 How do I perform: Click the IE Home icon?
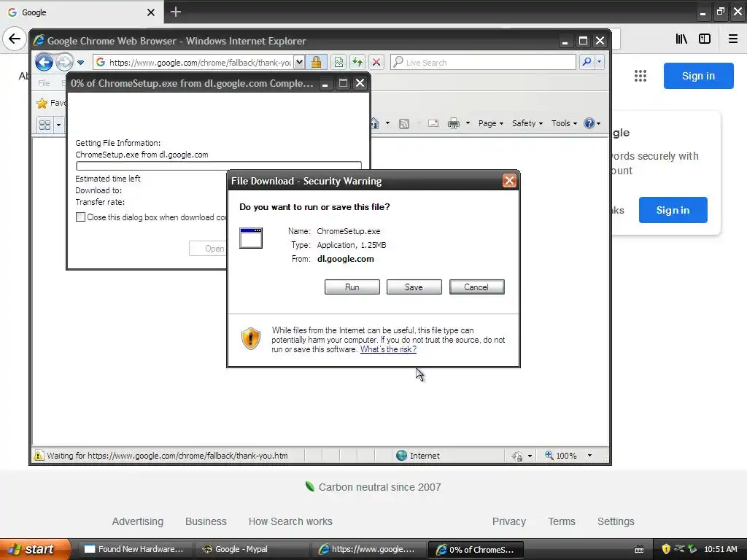pos(375,123)
